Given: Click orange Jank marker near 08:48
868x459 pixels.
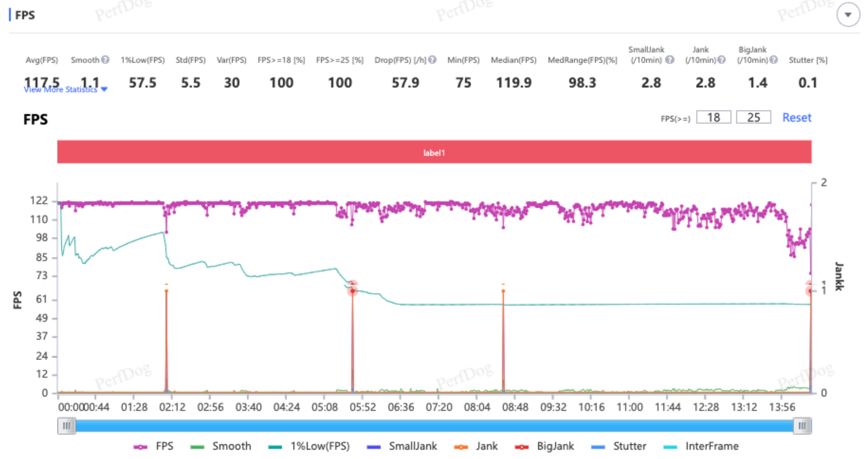Looking at the screenshot, I should (503, 291).
